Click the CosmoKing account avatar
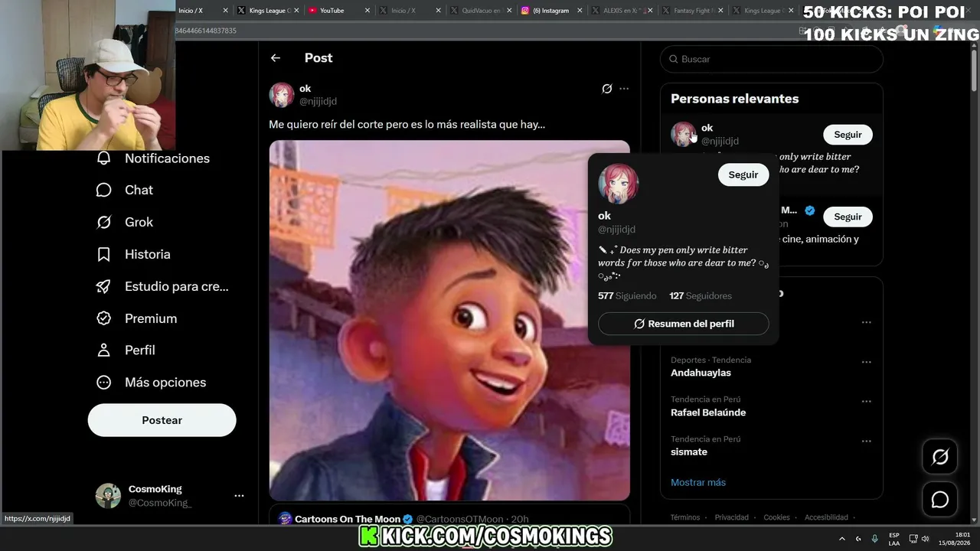Screen dimensions: 980x551 tap(108, 496)
